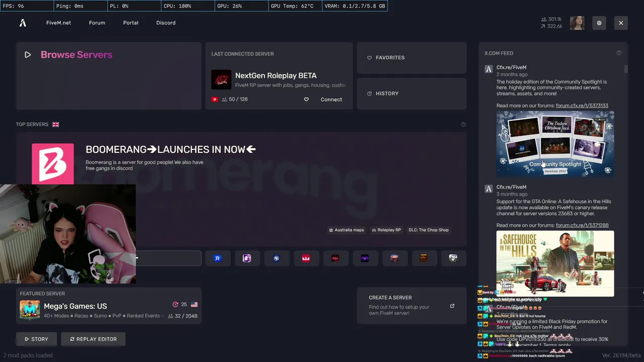Click the 50 / 128 player count
Screen dimensions: 644x362
pos(234,100)
